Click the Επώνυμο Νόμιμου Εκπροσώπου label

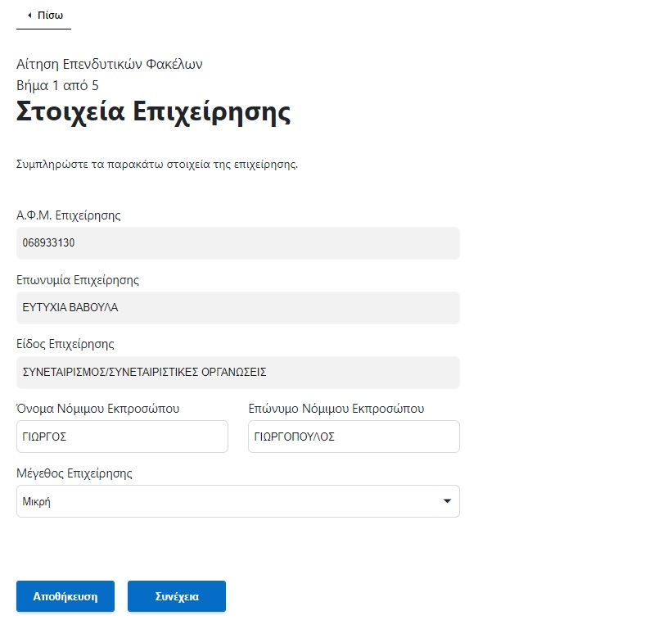coord(336,408)
